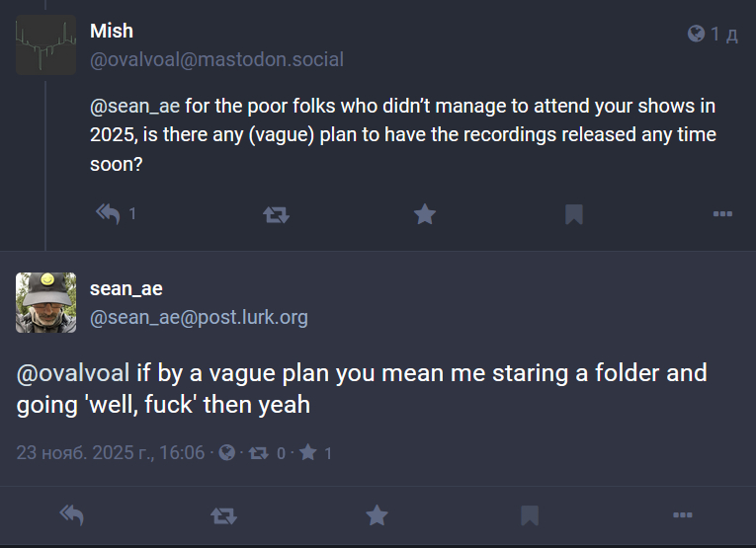This screenshot has height=548, width=756.
Task: Boost sean_ae's reply
Action: (x=223, y=514)
